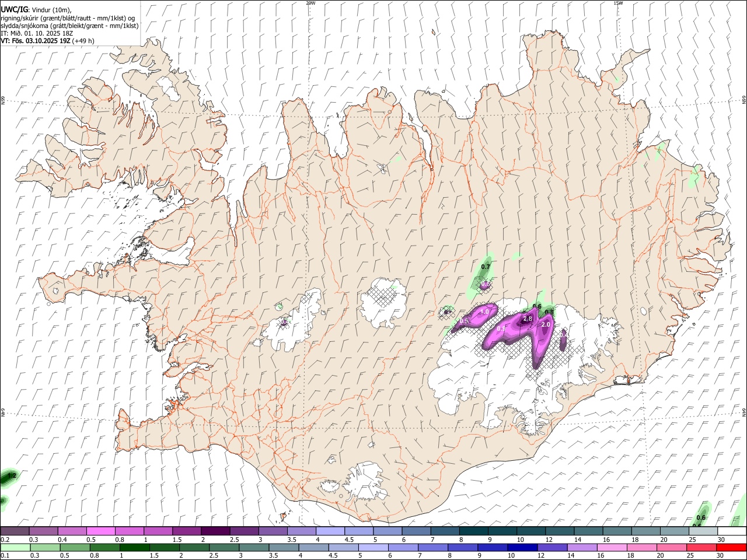Click the 20W longitude label at top

tap(310, 3)
